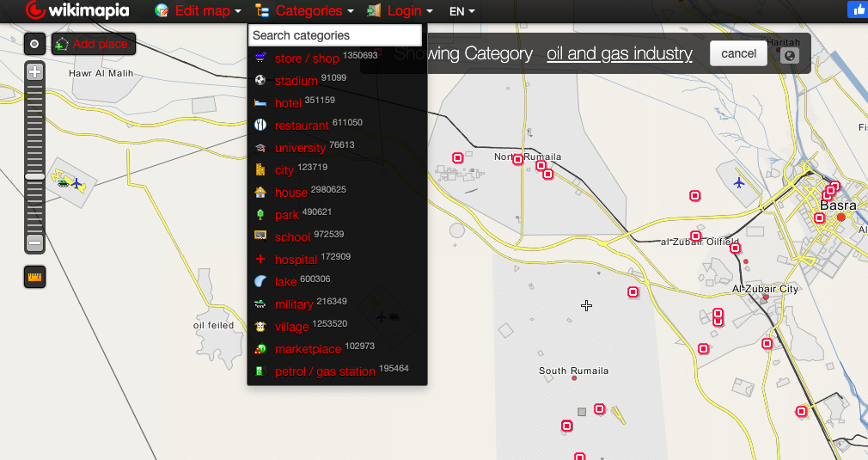Click the Login door icon
This screenshot has width=868, height=460.
(x=374, y=10)
